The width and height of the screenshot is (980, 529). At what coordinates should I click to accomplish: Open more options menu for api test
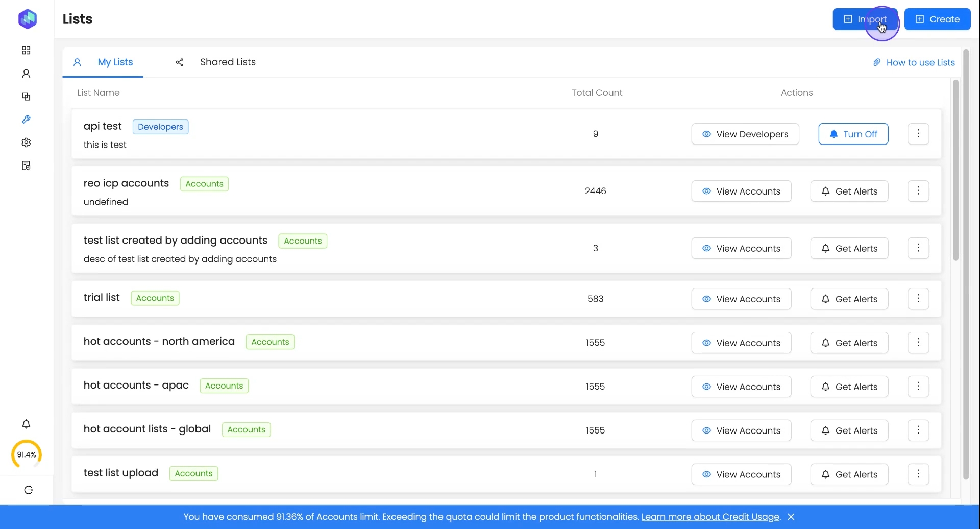click(918, 134)
